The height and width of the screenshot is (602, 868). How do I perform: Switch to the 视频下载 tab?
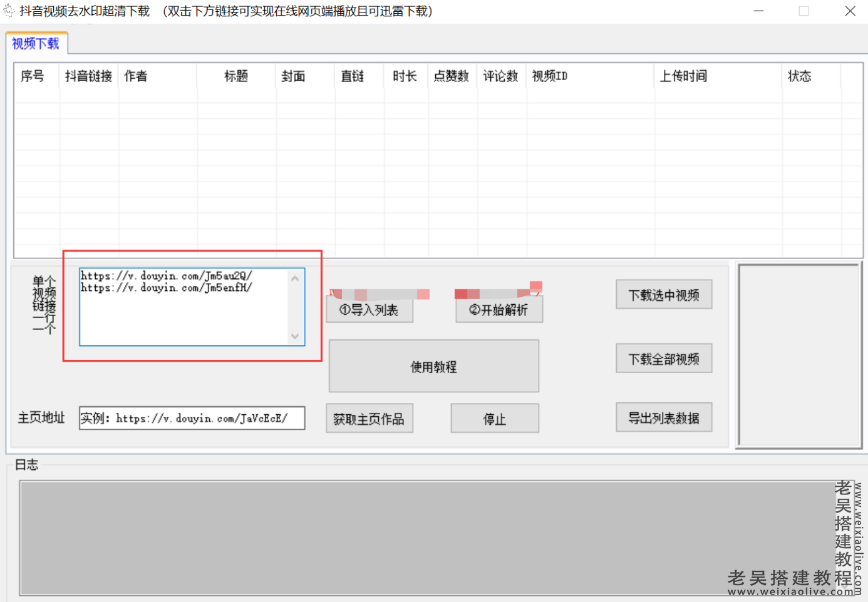36,43
